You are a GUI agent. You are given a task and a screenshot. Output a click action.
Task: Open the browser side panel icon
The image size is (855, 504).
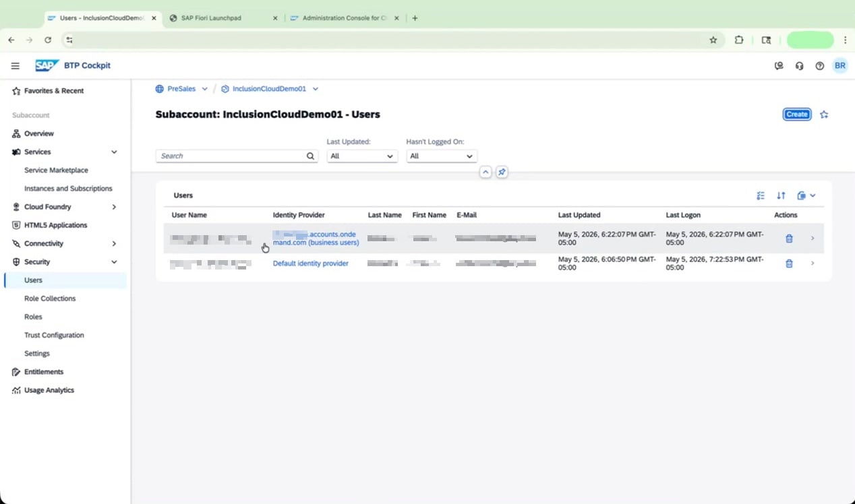coord(766,40)
